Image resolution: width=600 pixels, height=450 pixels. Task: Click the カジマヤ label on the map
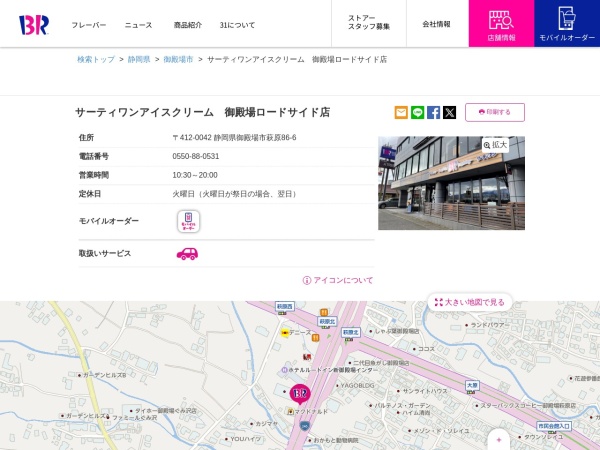(264, 424)
